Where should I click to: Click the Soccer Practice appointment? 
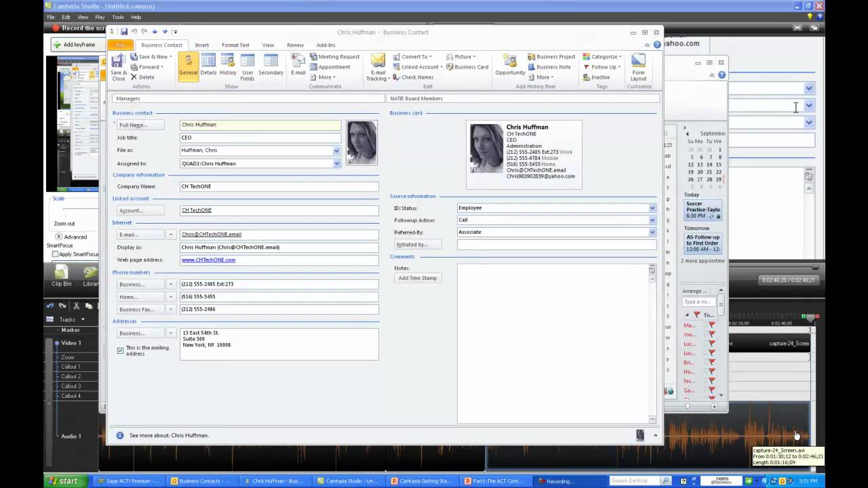coord(703,209)
